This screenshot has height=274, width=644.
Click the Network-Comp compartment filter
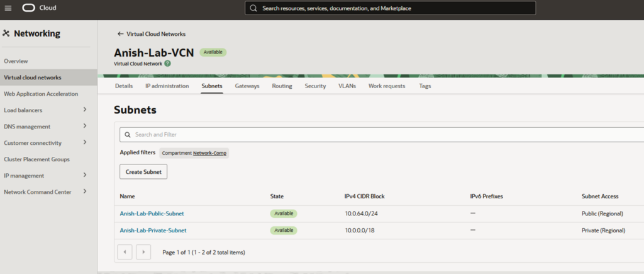click(x=210, y=153)
